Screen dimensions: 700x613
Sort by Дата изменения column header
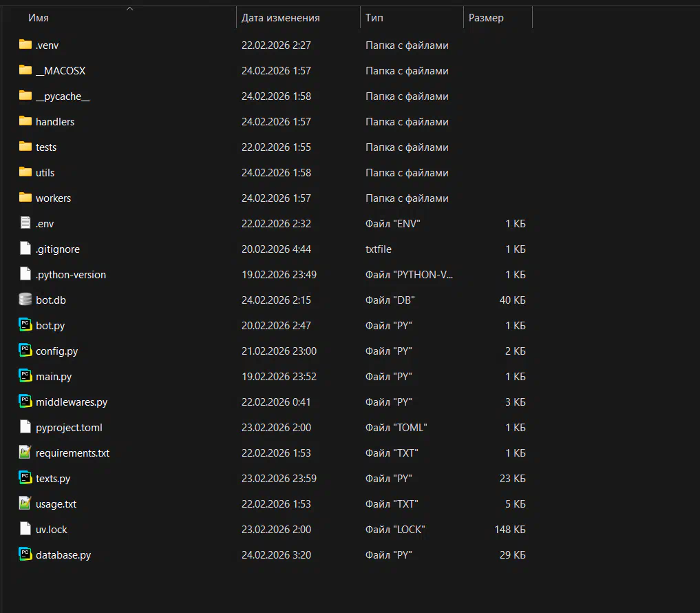(280, 18)
